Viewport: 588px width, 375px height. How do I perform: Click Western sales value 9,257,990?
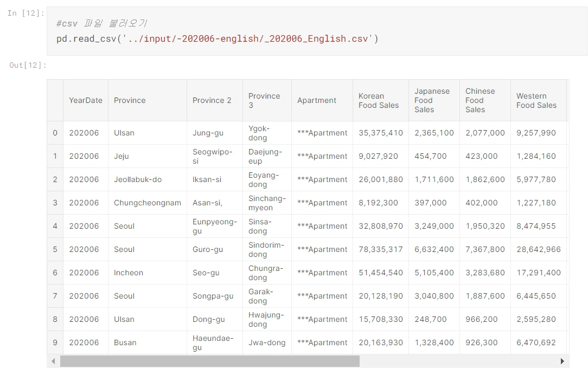click(x=539, y=133)
